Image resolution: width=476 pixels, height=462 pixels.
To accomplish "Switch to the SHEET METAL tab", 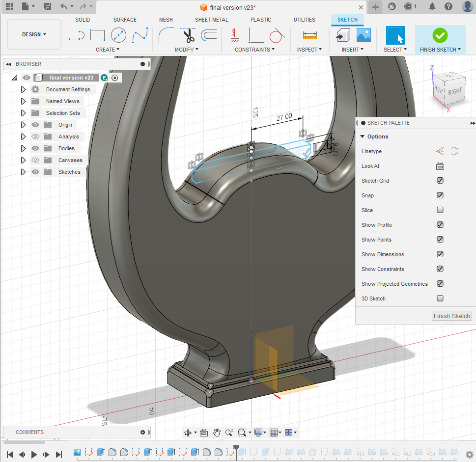I will click(x=211, y=20).
